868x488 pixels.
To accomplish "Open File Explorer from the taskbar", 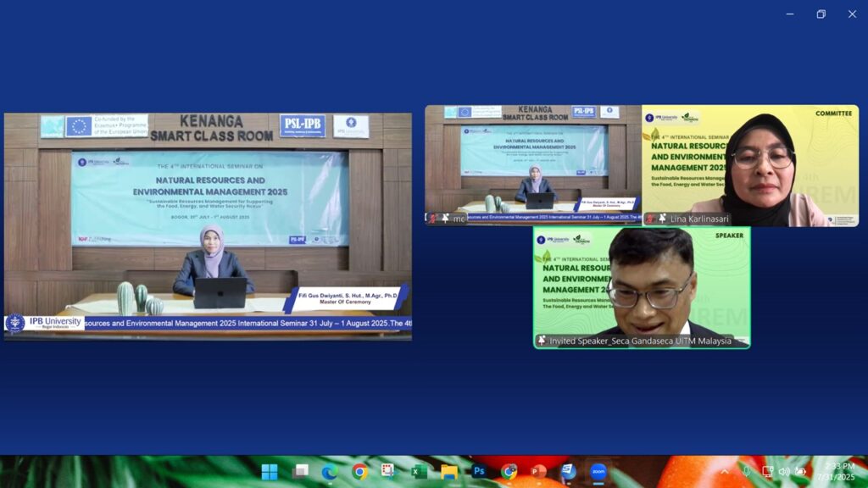I will pos(449,472).
